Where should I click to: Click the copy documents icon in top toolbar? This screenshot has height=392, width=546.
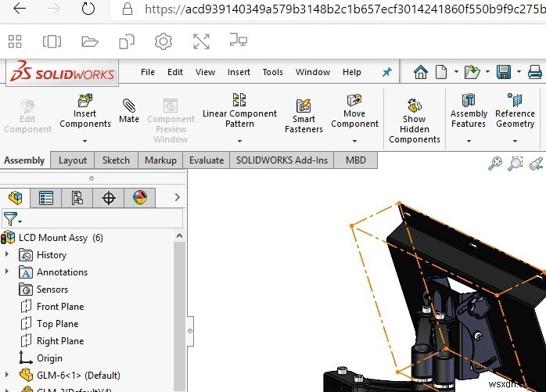pos(127,41)
